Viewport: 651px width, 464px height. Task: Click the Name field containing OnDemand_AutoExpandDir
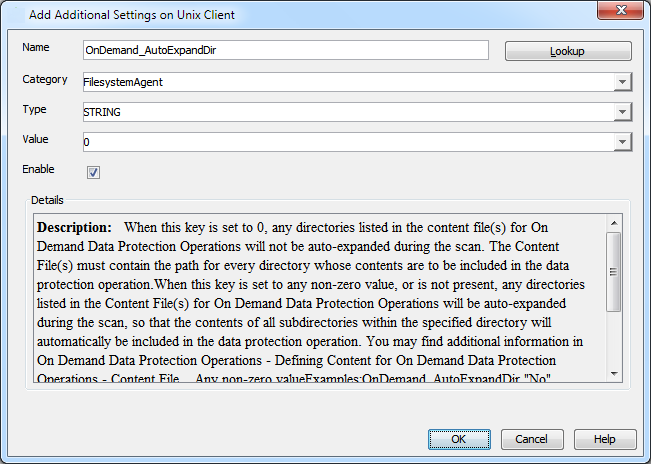tap(285, 50)
